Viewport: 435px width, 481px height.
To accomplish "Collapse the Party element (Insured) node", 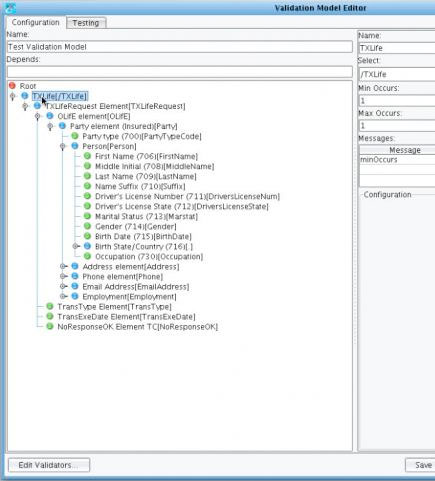I will tap(50, 126).
